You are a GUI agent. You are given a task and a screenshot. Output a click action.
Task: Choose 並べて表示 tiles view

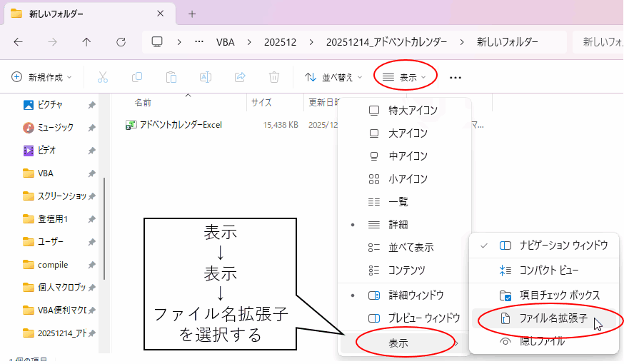(404, 248)
